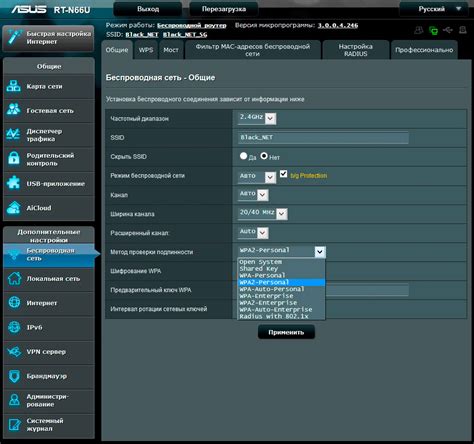
Task: Select the "Нет" radio for hiding the SSID
Action: [264, 156]
